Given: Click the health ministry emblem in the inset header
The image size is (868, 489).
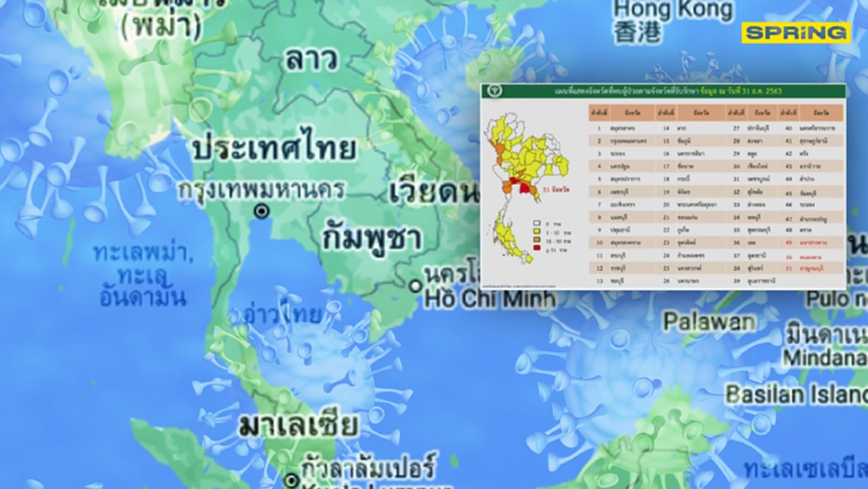Looking at the screenshot, I should tap(495, 91).
